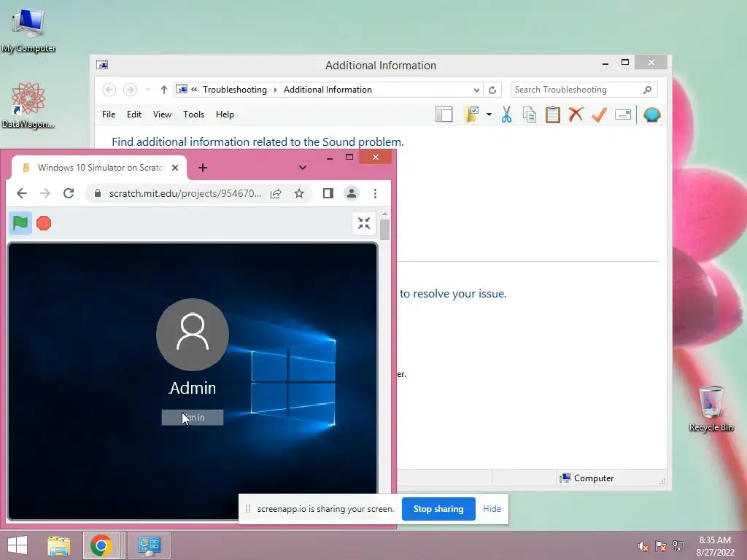The height and width of the screenshot is (560, 747).
Task: Open Chrome tab search chevron
Action: coord(303,168)
